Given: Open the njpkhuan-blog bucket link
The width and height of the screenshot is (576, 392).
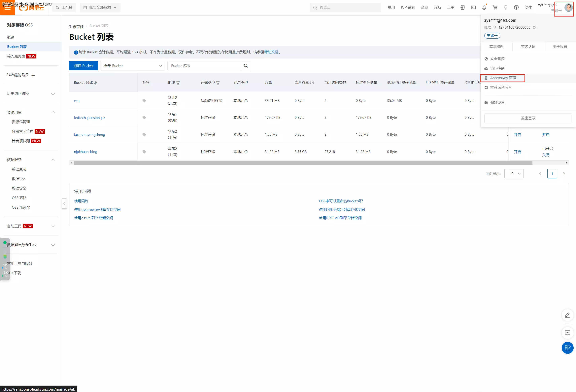Looking at the screenshot, I should (85, 152).
